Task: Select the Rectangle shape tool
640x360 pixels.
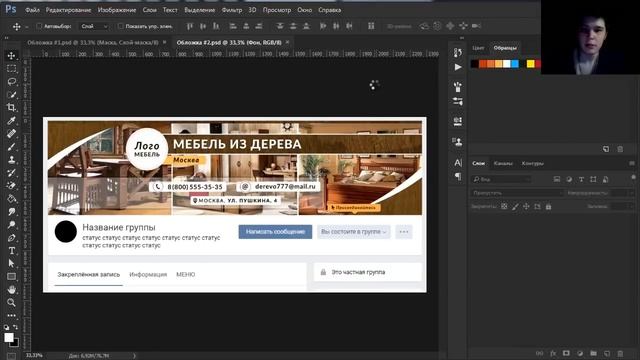Action: coord(11,277)
